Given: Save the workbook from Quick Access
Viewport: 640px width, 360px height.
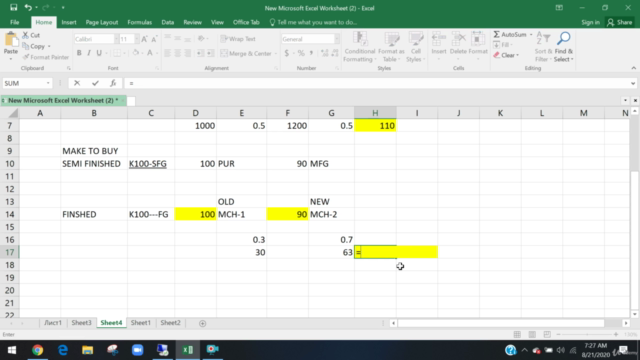Looking at the screenshot, I should tap(13, 7).
